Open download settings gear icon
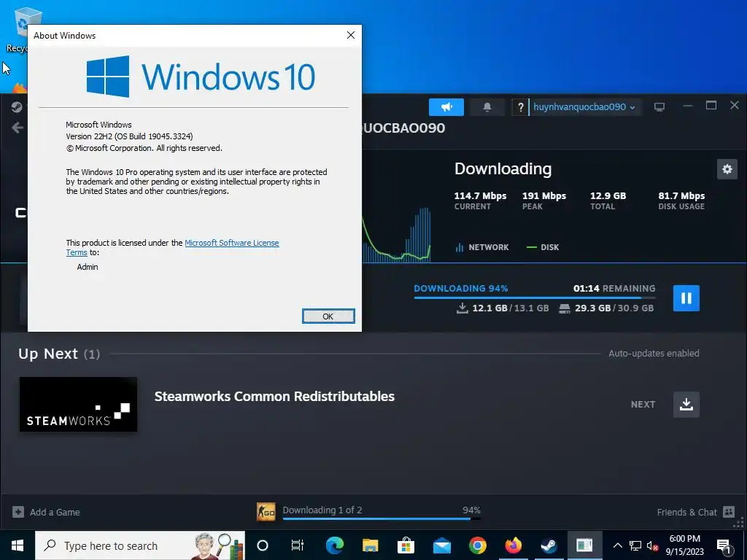Viewport: 747px width, 560px height. [x=727, y=169]
